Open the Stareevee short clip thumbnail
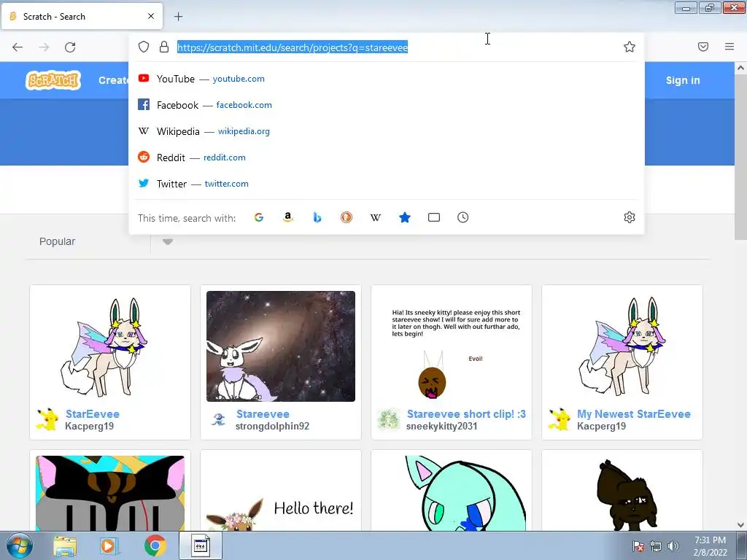 click(451, 346)
